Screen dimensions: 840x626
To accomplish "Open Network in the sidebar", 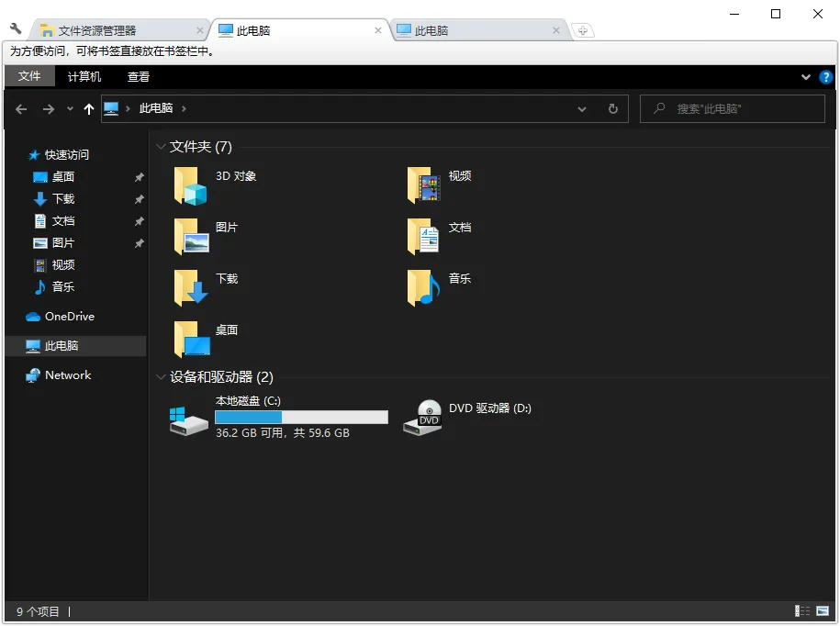I will (x=68, y=375).
